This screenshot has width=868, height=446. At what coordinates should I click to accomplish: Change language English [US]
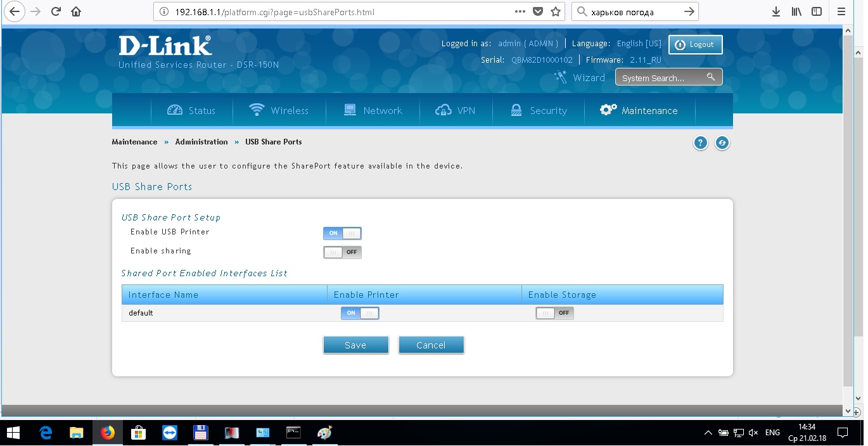[639, 44]
